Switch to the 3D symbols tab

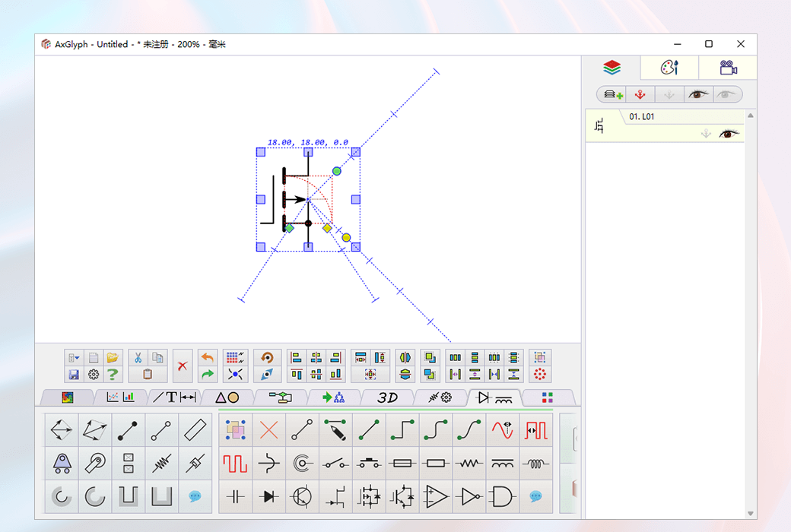[x=386, y=397]
